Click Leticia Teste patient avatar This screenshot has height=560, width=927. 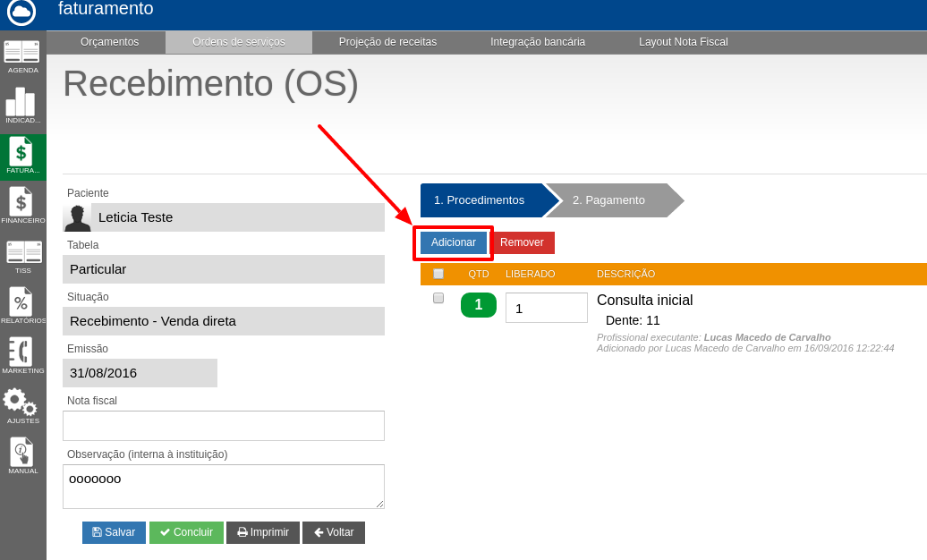click(77, 217)
